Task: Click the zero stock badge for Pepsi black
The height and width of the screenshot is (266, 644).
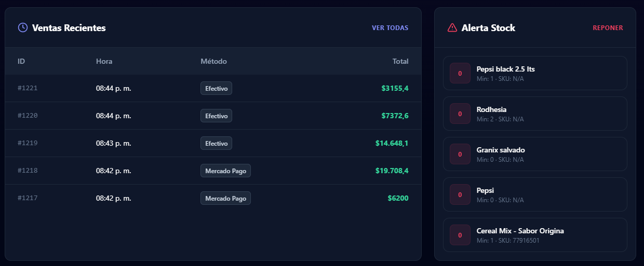Action: coord(460,73)
